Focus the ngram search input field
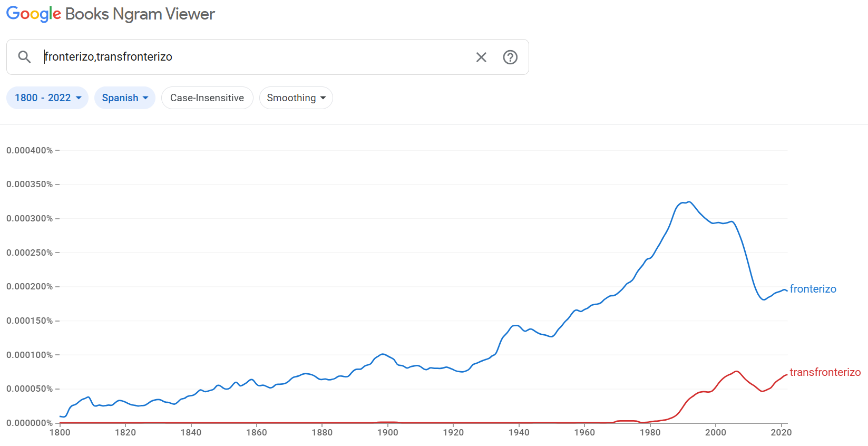 point(253,57)
